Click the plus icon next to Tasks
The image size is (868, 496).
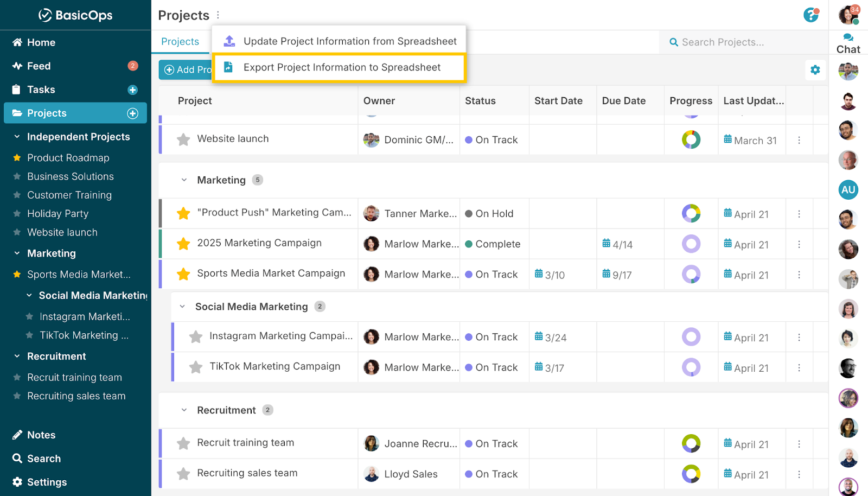pyautogui.click(x=132, y=90)
